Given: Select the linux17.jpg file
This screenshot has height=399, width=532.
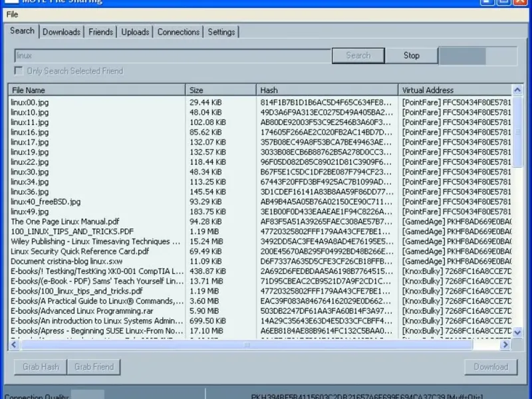Looking at the screenshot, I should point(260,142).
